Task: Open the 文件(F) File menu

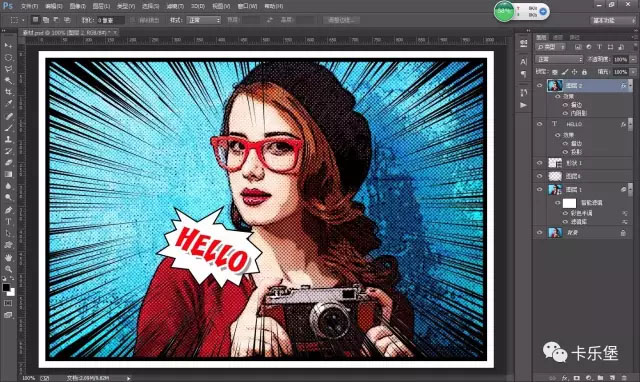Action: [29, 6]
